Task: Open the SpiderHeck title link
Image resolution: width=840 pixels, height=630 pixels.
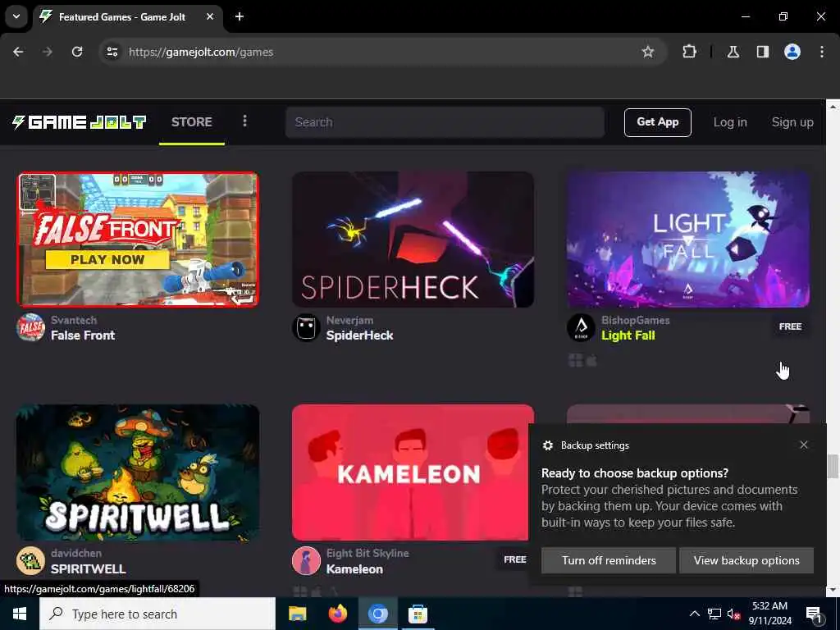Action: pos(359,336)
